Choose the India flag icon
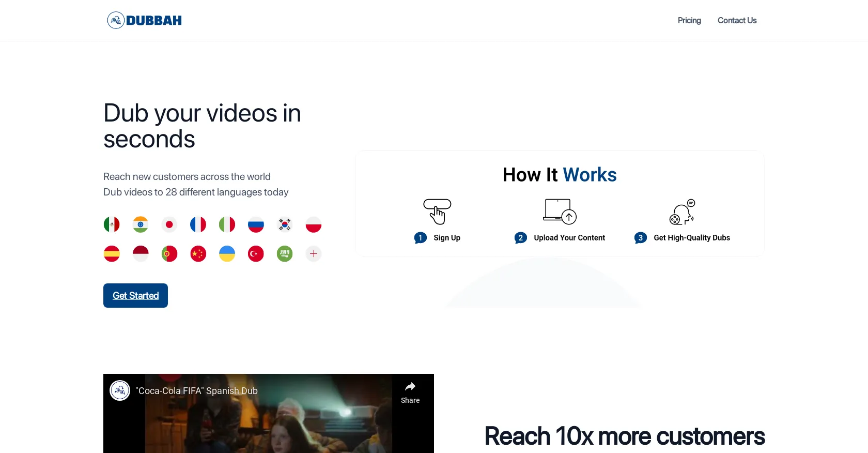Screen dimensions: 868x453 [141, 224]
